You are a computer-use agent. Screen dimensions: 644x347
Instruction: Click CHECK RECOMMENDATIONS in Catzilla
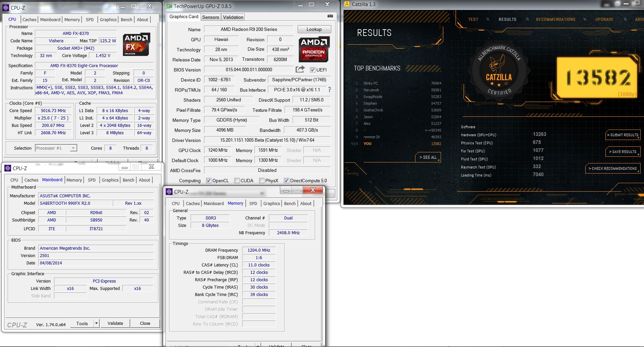613,168
